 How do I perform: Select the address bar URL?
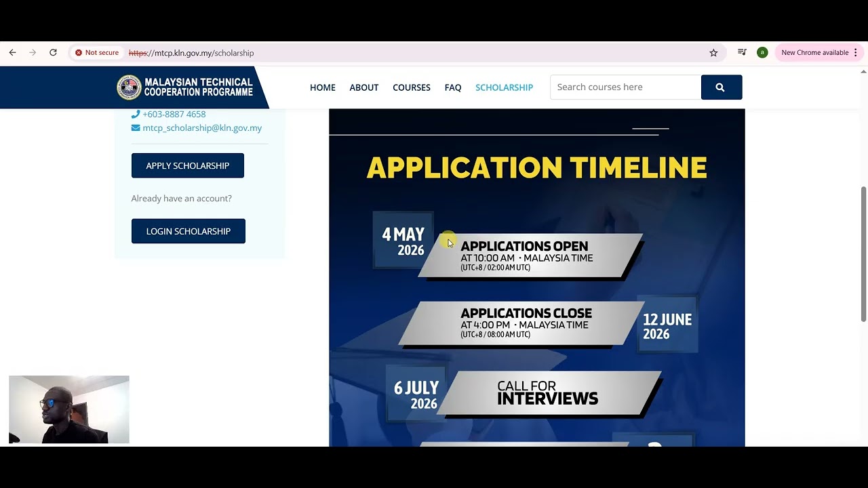click(191, 53)
